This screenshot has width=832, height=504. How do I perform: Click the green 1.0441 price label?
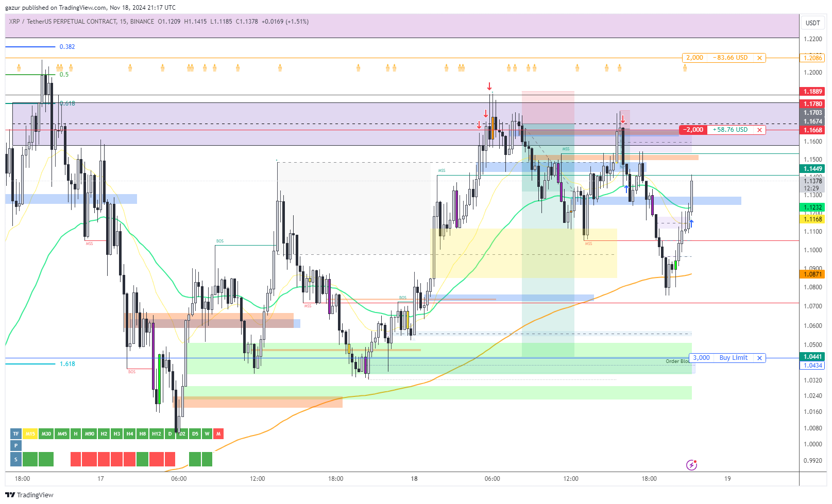pyautogui.click(x=812, y=357)
